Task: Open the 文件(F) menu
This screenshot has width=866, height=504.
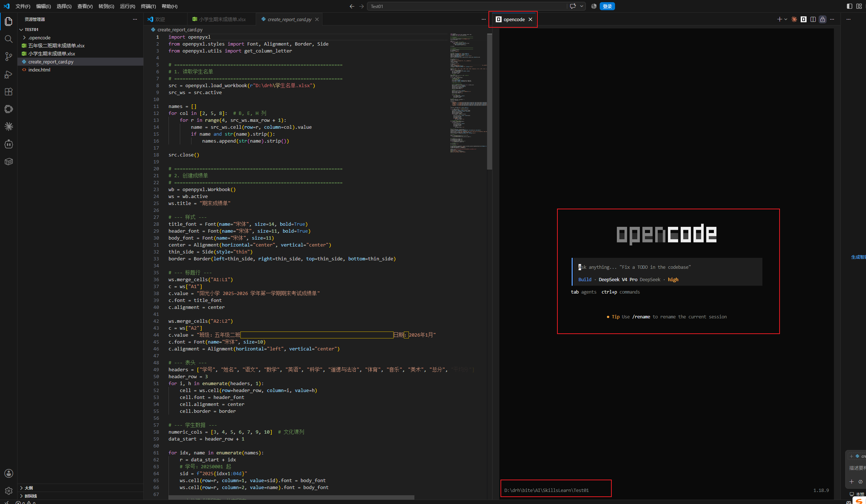Action: click(x=23, y=6)
